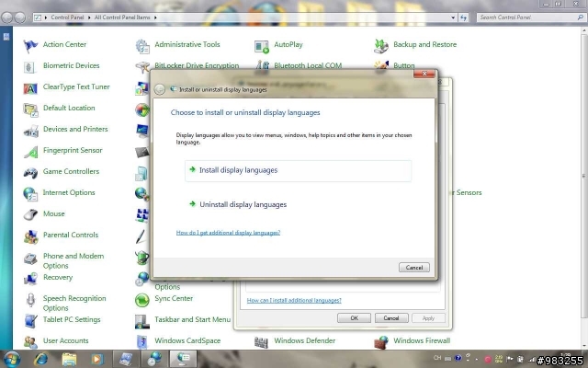The width and height of the screenshot is (588, 368).
Task: Click the input language CH indicator
Action: [x=437, y=358]
